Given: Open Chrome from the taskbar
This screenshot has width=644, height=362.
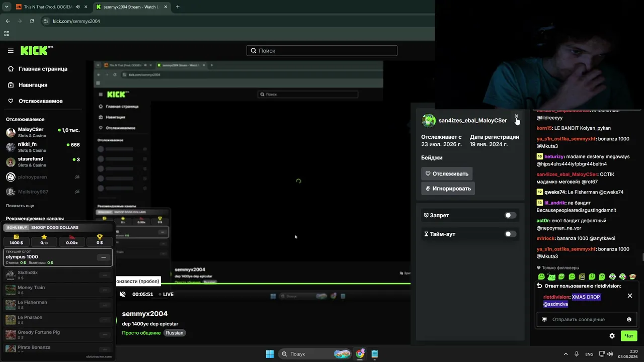Looking at the screenshot, I should pos(360,354).
